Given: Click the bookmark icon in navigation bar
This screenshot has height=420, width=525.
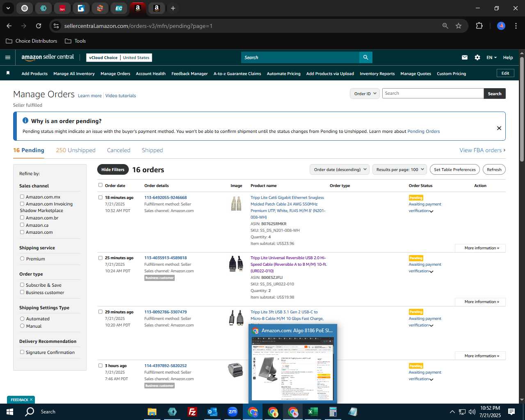Looking at the screenshot, I should click(8, 73).
